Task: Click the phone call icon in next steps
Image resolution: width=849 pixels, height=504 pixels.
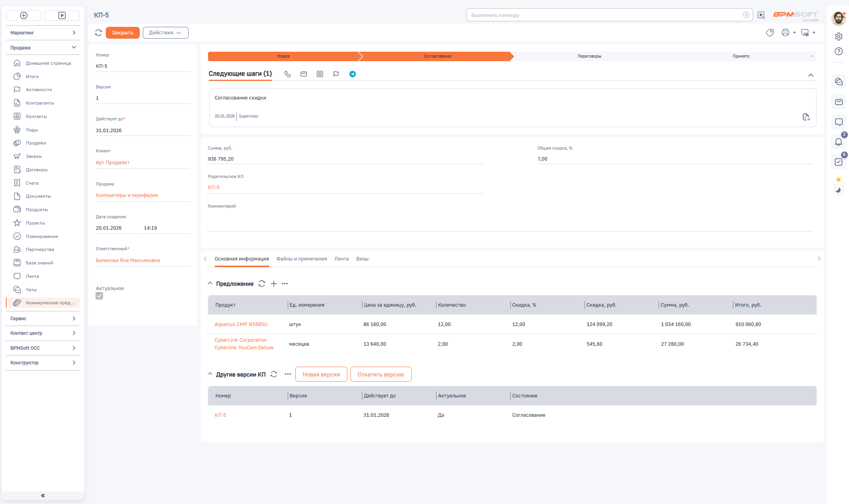Action: point(287,74)
